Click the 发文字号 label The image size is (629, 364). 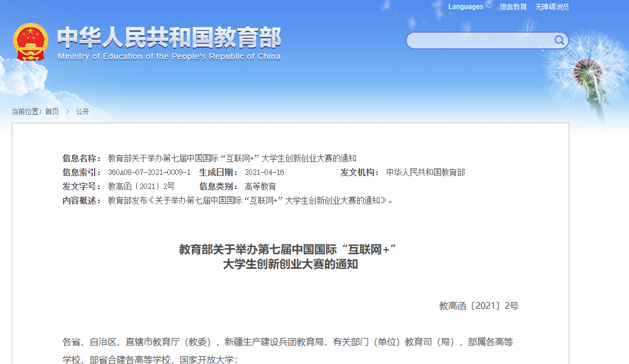tap(82, 186)
